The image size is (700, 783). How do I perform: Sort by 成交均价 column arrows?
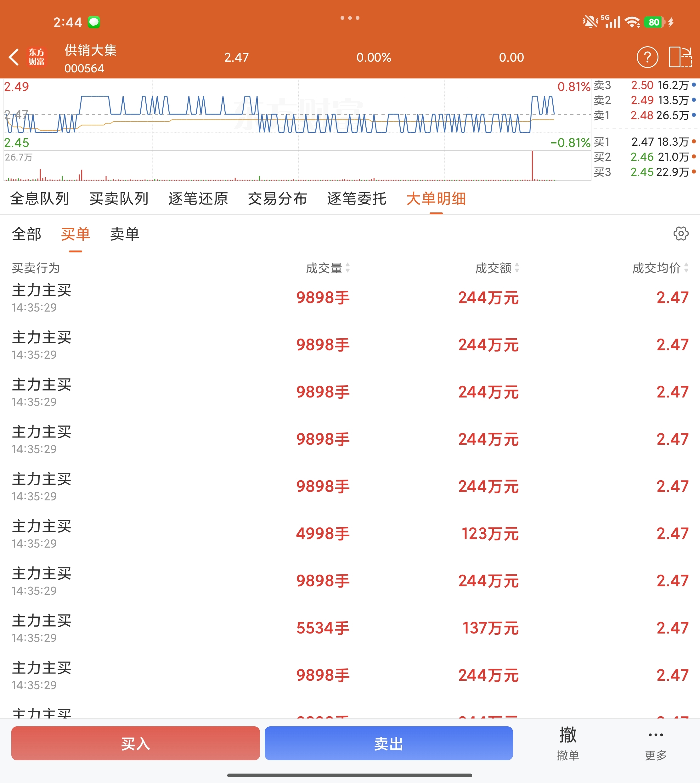point(686,268)
